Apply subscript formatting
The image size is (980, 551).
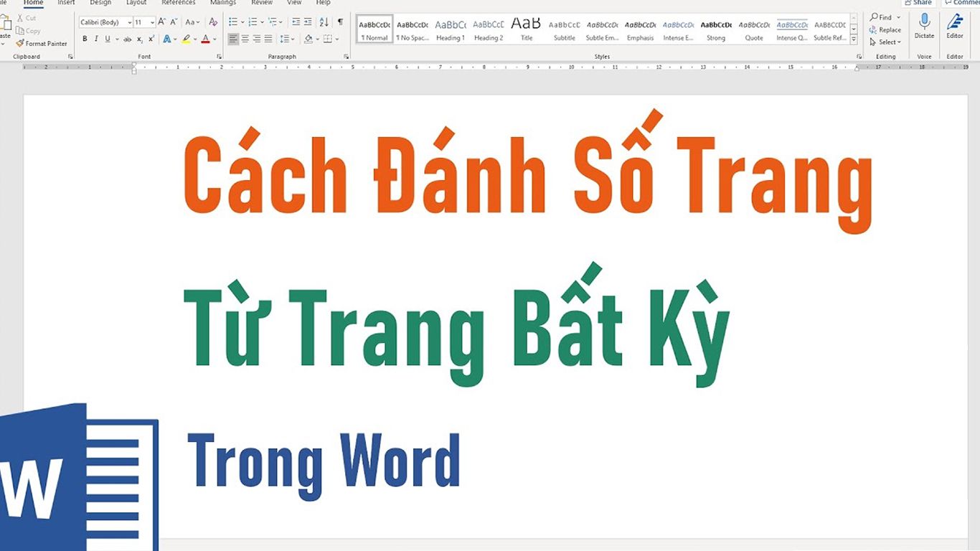pos(139,39)
